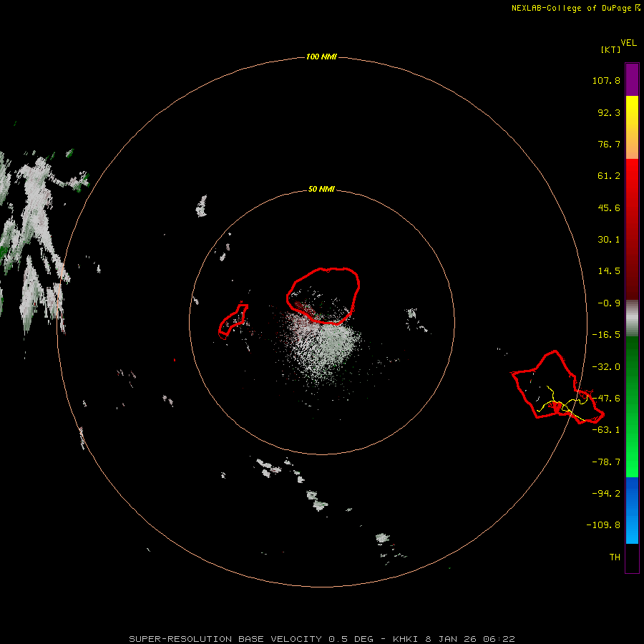
Task: Click the large red island outline inside the 50 NMI ring
Action: point(323,296)
